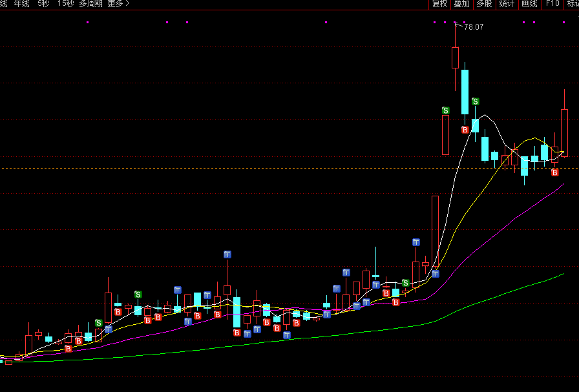Click the S marker just before the breakout candles

click(405, 283)
